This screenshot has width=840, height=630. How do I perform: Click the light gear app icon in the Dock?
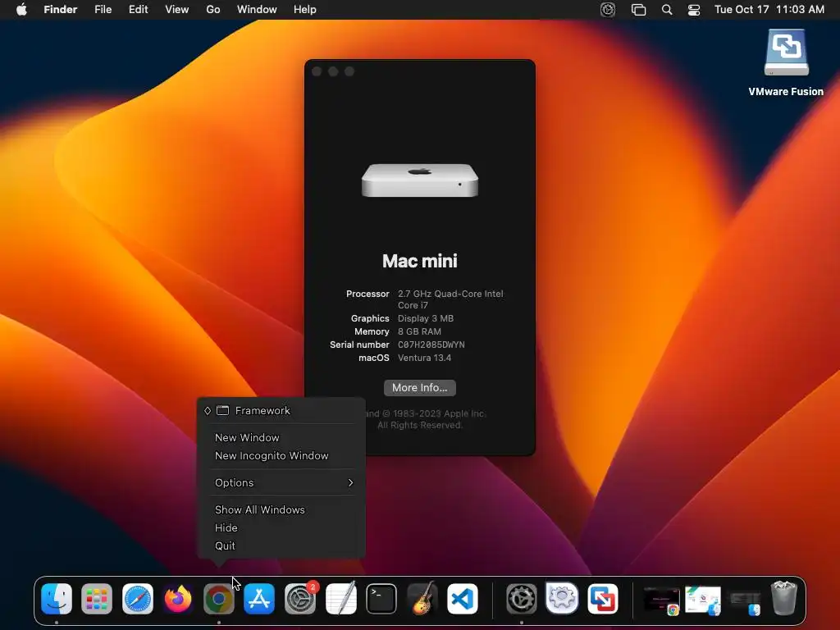pos(562,597)
